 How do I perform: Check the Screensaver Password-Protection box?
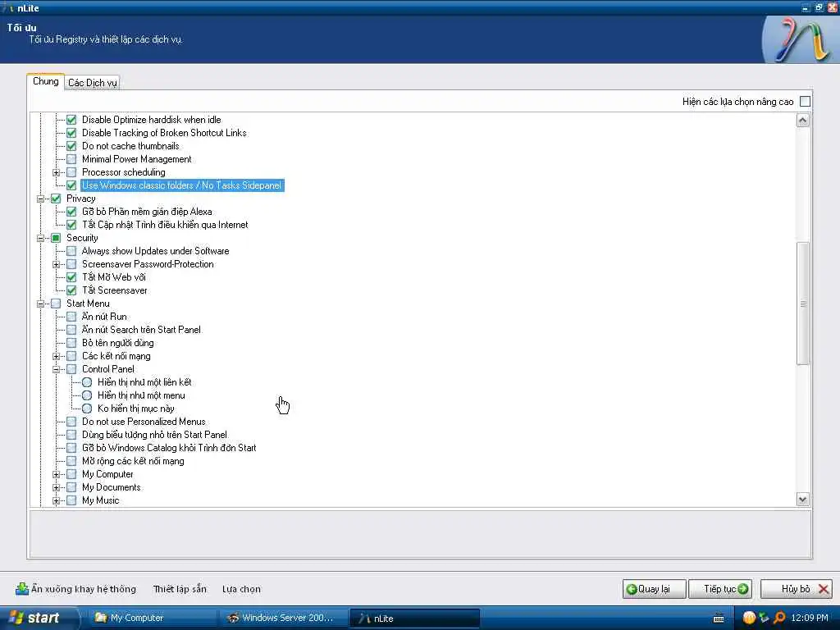click(x=71, y=264)
